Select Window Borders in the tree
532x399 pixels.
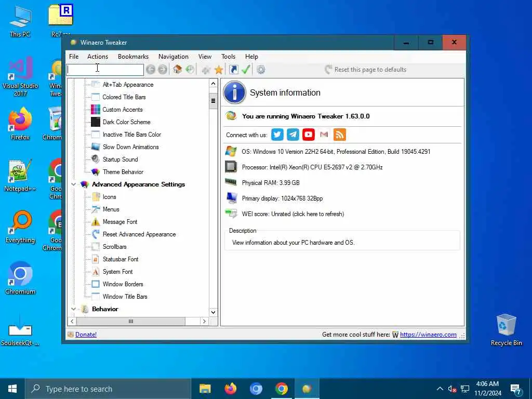tap(123, 284)
